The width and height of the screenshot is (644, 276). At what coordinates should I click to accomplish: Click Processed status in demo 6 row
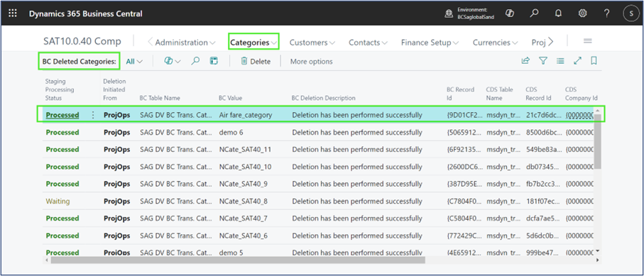62,132
